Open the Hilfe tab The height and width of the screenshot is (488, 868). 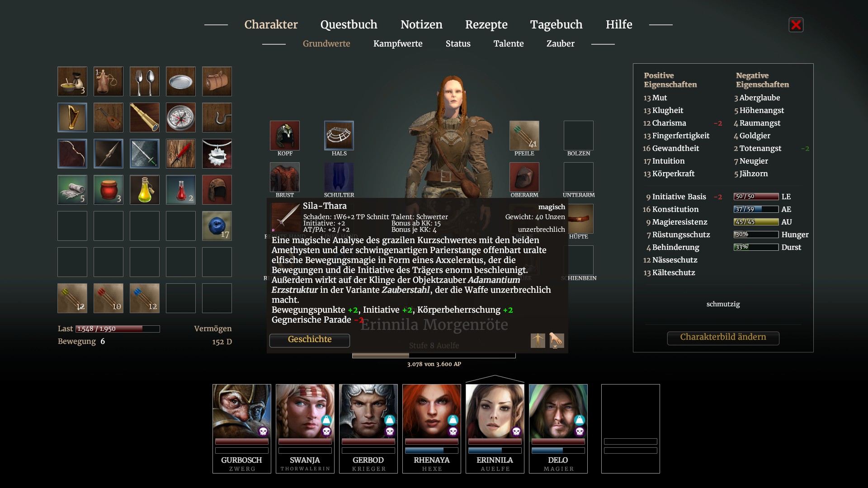pyautogui.click(x=619, y=24)
